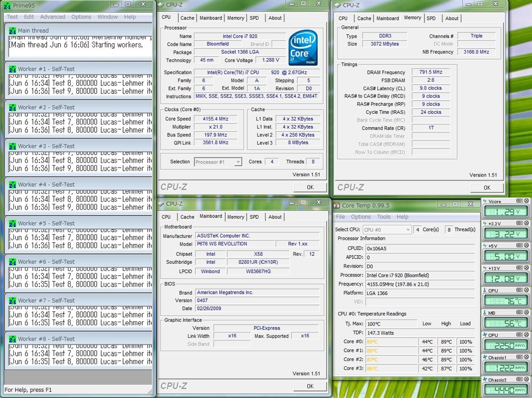Open the Processor #1 selection dropdown
The width and height of the screenshot is (532, 398).
tap(218, 162)
